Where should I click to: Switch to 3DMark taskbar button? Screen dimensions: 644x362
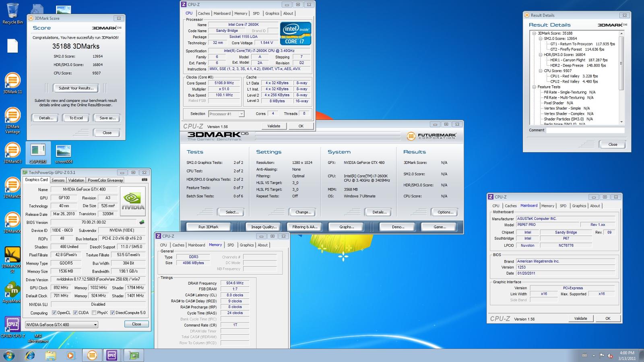point(92,355)
